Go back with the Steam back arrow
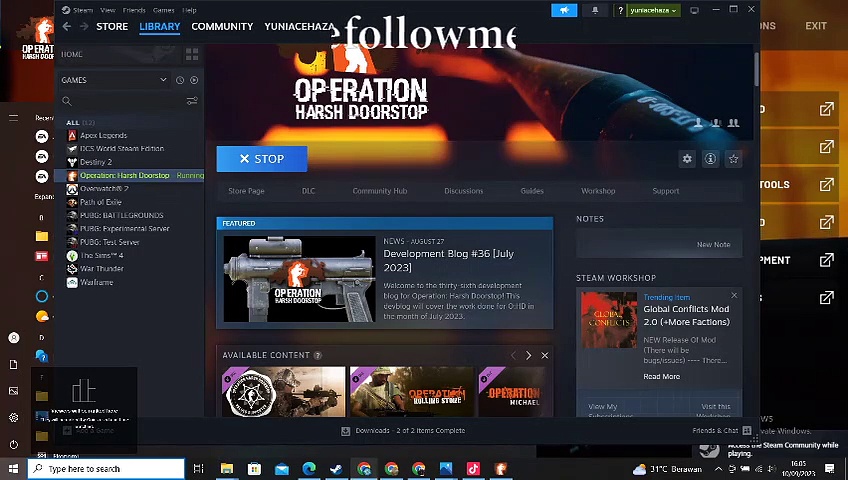 67,26
